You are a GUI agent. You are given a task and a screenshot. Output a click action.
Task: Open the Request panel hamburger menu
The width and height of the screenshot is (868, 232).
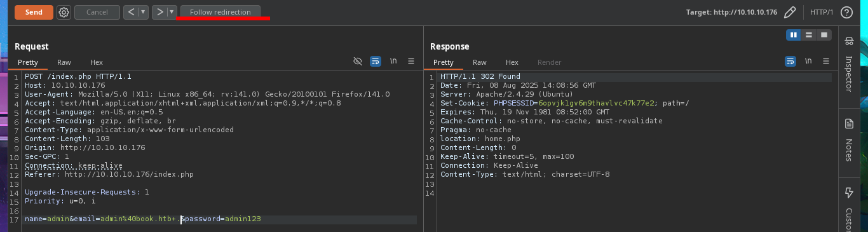(411, 61)
